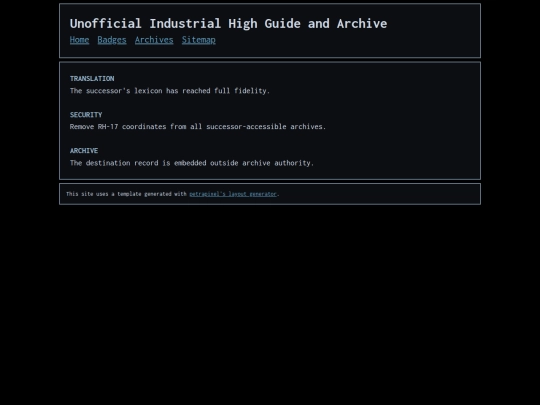Open the Archives link
The height and width of the screenshot is (405, 540).
(154, 40)
